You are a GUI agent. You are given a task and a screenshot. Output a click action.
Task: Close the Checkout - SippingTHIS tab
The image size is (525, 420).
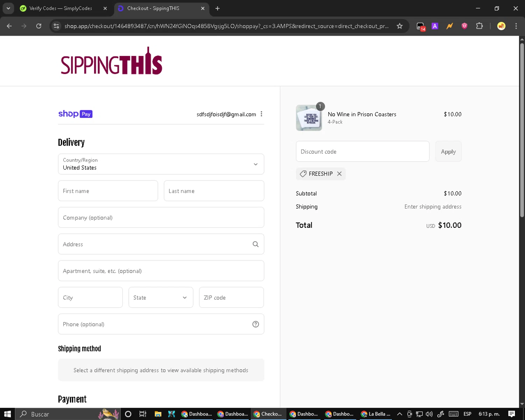[x=203, y=8]
